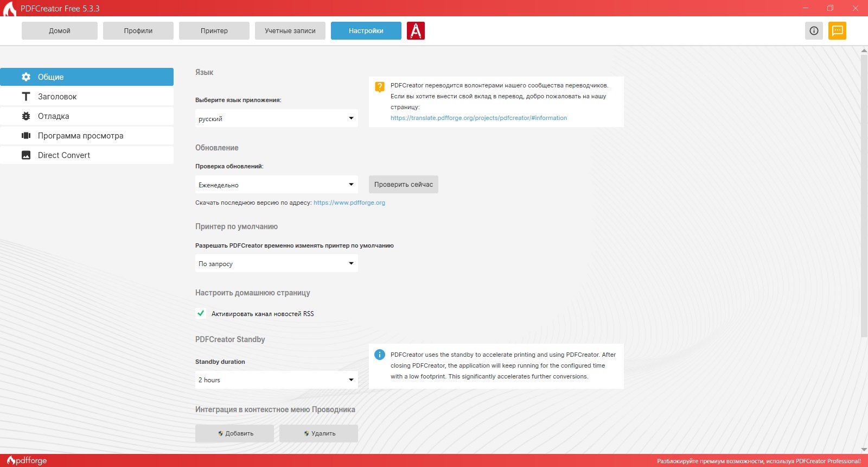Click the bug icon beside Отладка
Screen dimensions: 868x467
click(x=26, y=116)
